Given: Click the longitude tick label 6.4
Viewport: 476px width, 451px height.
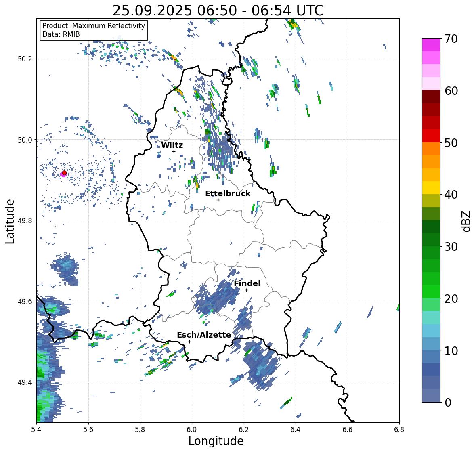Looking at the screenshot, I should [296, 430].
